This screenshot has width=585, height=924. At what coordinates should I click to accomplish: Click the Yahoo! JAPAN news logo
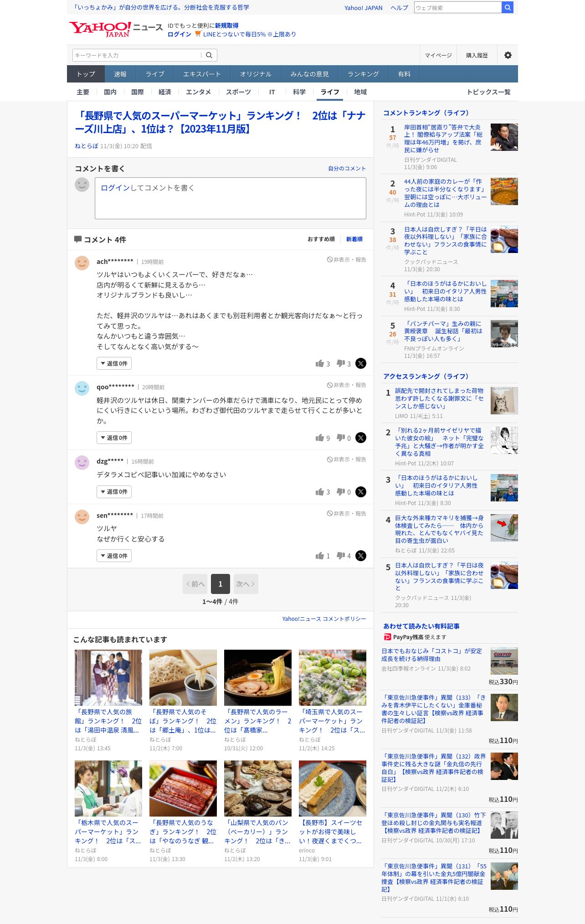[116, 30]
